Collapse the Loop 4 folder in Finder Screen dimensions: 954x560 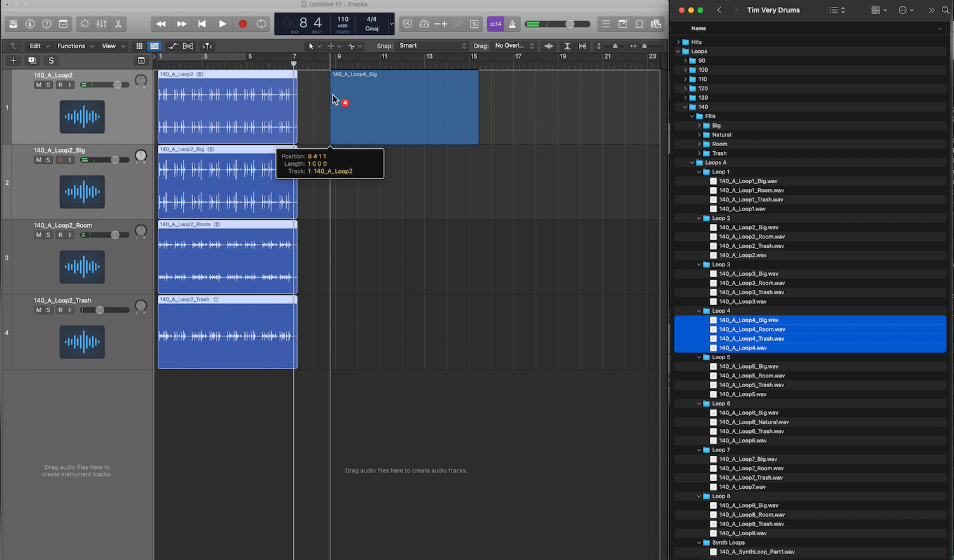[699, 311]
